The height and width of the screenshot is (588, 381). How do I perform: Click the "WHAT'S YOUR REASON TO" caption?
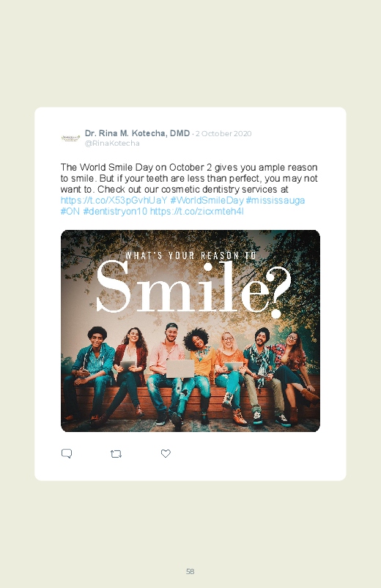pos(190,256)
